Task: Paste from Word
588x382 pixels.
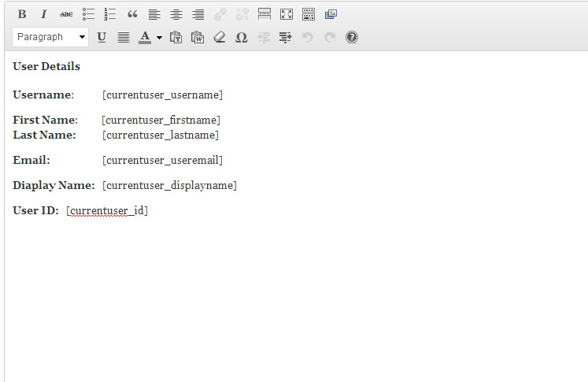Action: 198,37
